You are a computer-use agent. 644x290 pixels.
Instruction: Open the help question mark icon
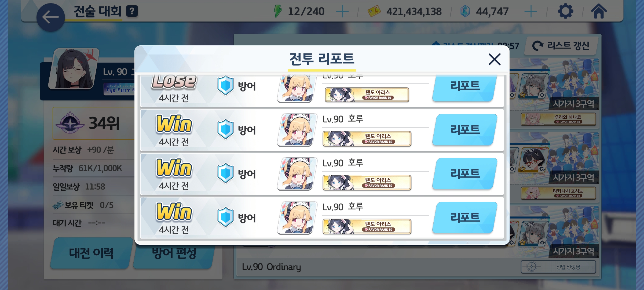132,11
